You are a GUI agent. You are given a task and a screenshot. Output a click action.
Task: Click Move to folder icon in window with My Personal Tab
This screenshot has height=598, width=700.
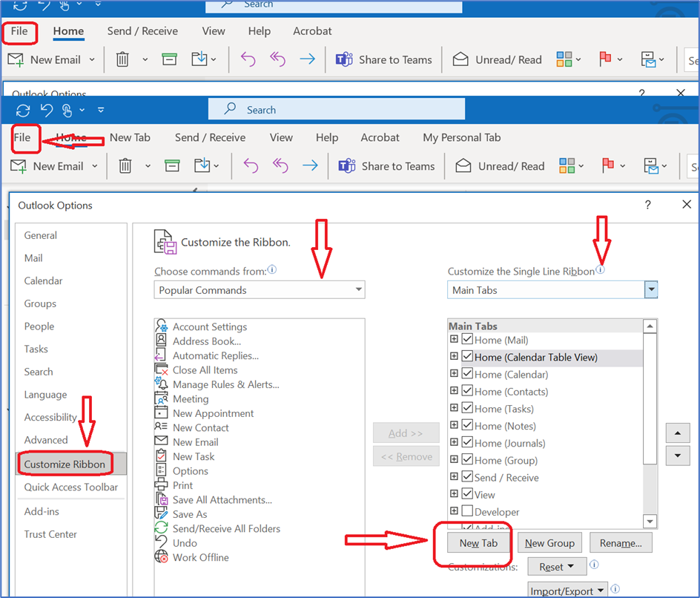pyautogui.click(x=202, y=165)
